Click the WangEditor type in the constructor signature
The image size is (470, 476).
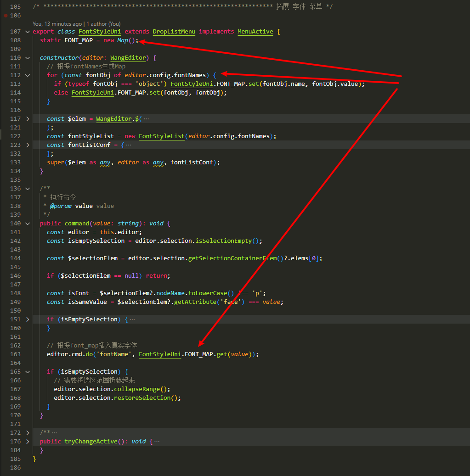coord(128,58)
